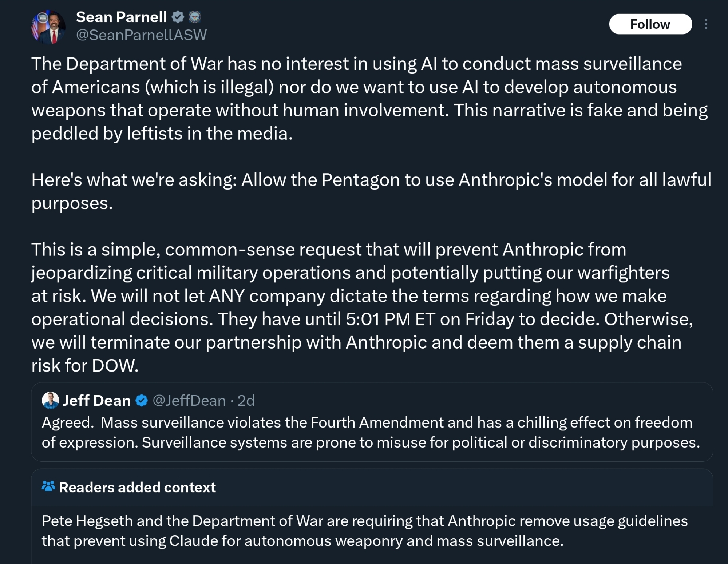The width and height of the screenshot is (728, 564).
Task: Open the Jeff Dean name link
Action: click(96, 401)
